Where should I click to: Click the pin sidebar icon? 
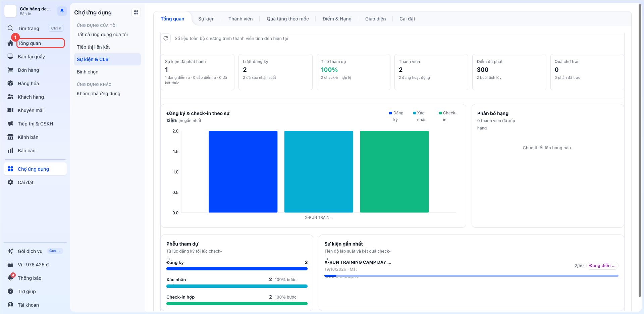pyautogui.click(x=62, y=11)
